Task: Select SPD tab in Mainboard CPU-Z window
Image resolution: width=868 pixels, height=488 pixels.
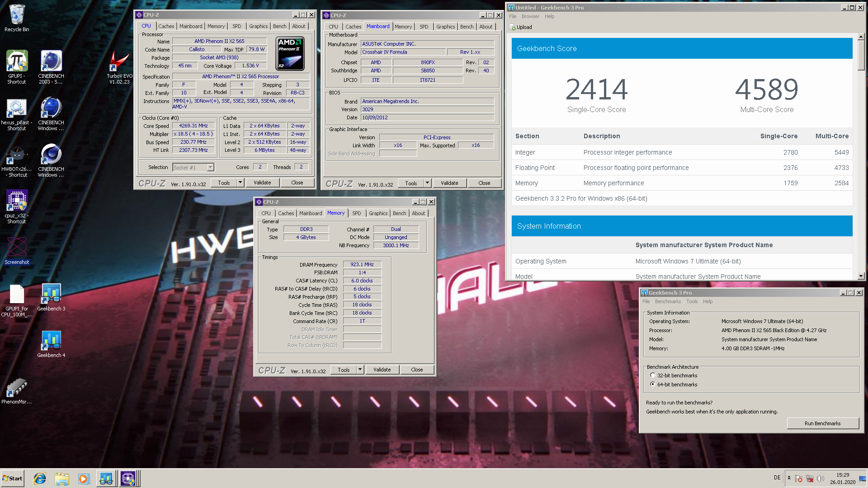Action: [424, 27]
